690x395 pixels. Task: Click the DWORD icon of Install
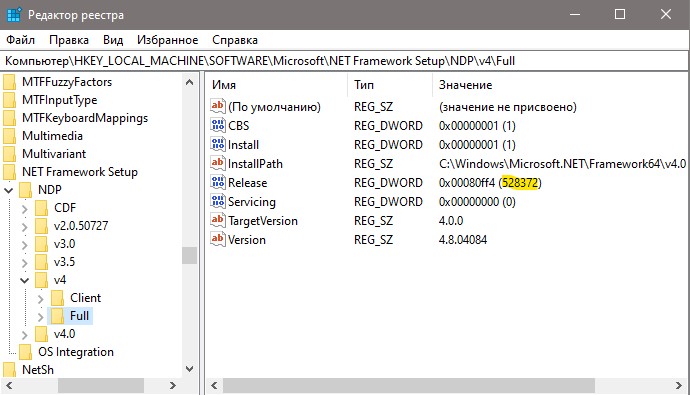coord(218,144)
